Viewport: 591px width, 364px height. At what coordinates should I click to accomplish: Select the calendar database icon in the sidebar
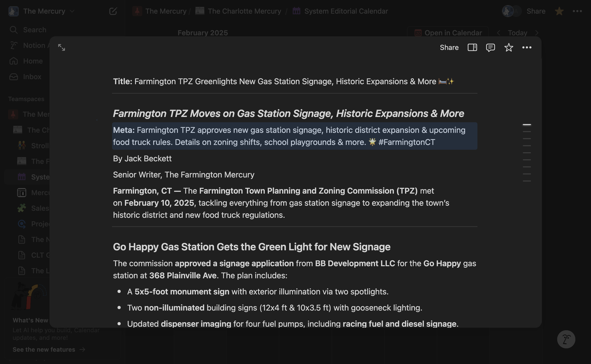(22, 177)
